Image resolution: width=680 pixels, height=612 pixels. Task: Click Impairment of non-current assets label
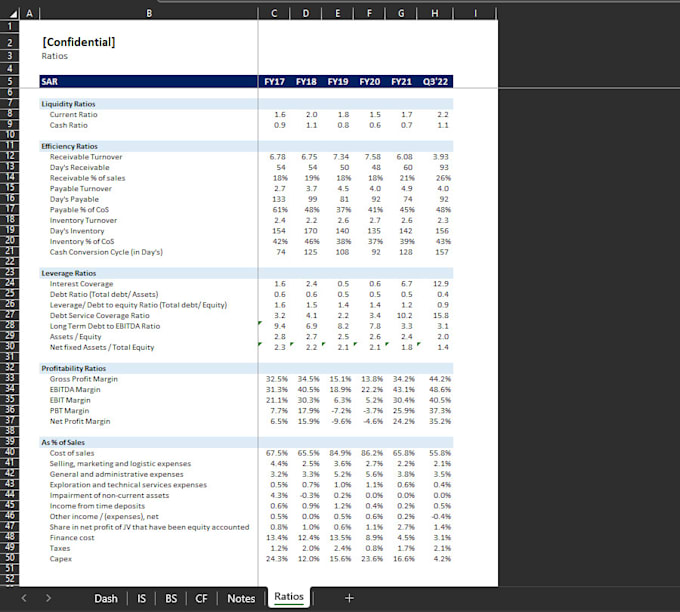tap(109, 495)
